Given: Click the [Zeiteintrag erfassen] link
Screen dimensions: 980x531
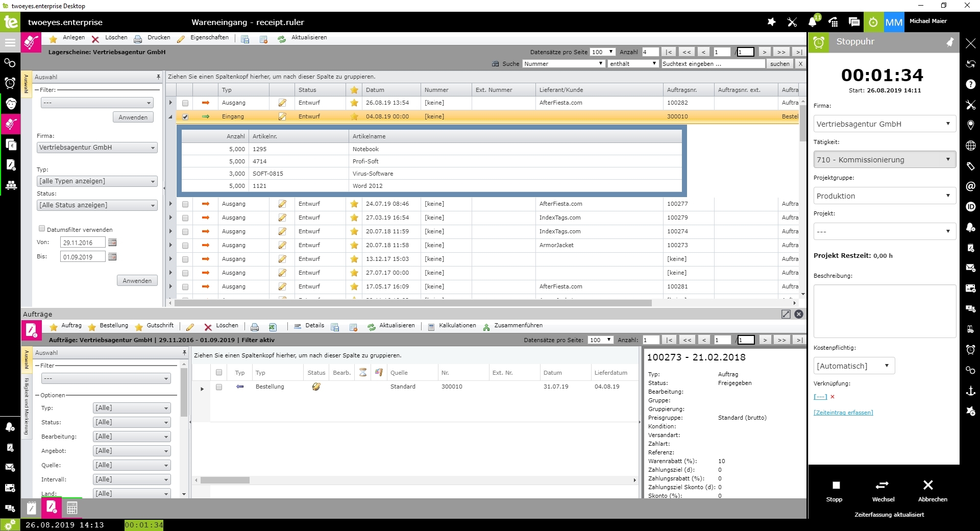Looking at the screenshot, I should 843,413.
